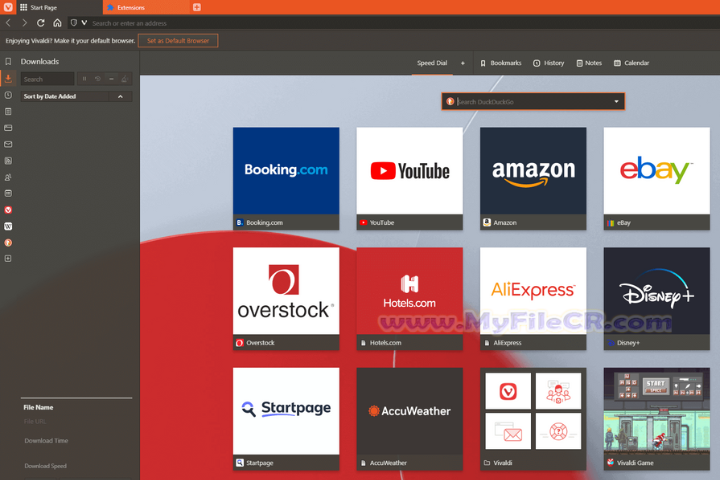Open the AccuWeather speed dial
This screenshot has width=720, height=480.
410,418
